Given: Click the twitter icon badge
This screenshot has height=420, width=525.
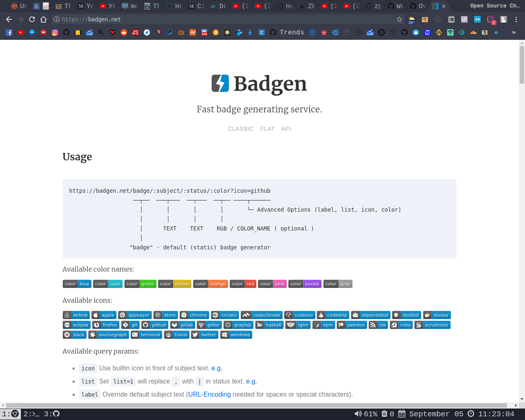Looking at the screenshot, I should pyautogui.click(x=205, y=335).
